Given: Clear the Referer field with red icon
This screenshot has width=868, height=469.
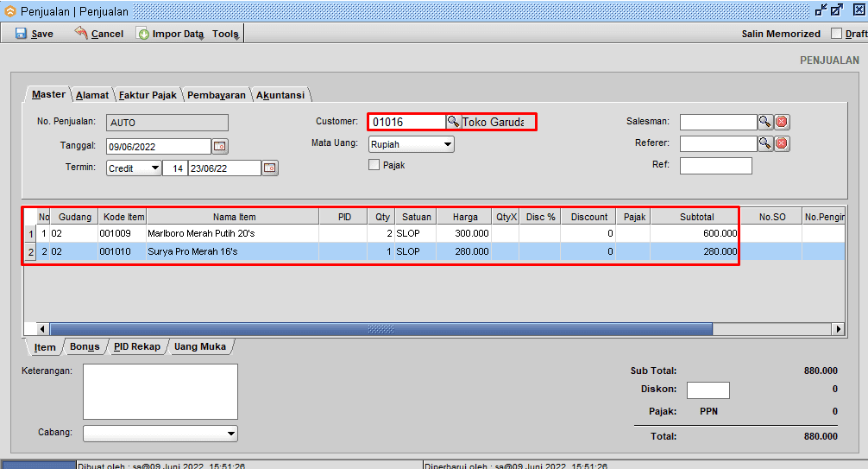Looking at the screenshot, I should point(782,143).
